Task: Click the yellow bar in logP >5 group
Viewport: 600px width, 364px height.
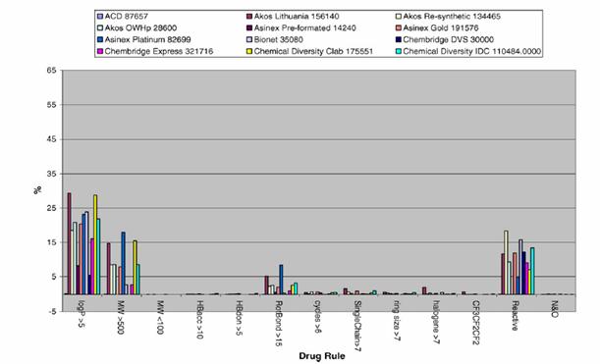Action: click(95, 244)
